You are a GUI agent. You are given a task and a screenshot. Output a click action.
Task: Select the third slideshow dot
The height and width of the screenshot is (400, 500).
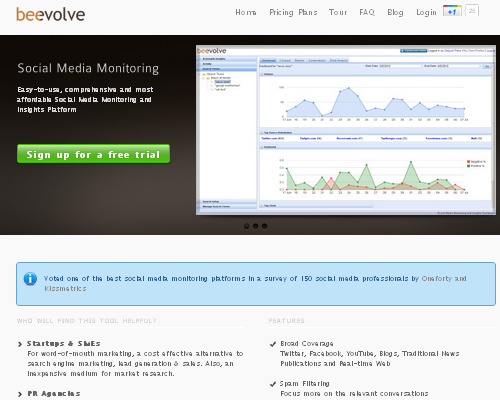pyautogui.click(x=265, y=226)
